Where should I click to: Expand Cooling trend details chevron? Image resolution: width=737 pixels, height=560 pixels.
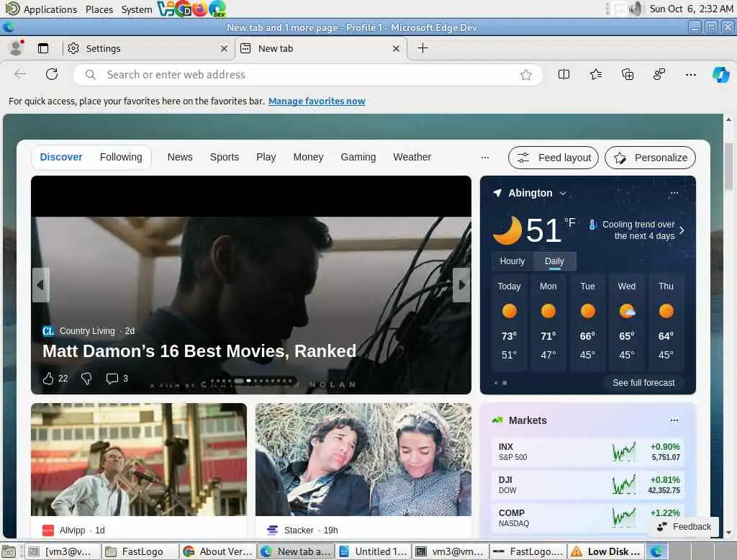pyautogui.click(x=682, y=230)
